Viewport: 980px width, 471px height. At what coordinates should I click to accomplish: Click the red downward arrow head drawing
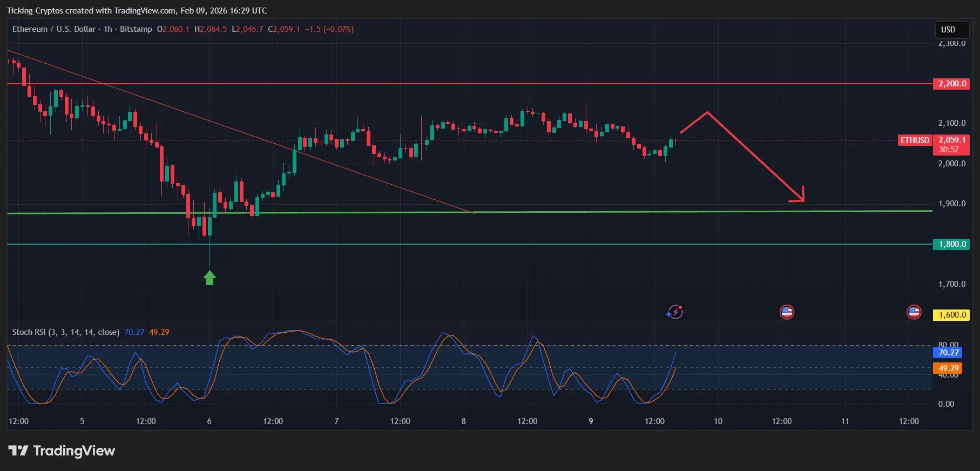point(799,196)
